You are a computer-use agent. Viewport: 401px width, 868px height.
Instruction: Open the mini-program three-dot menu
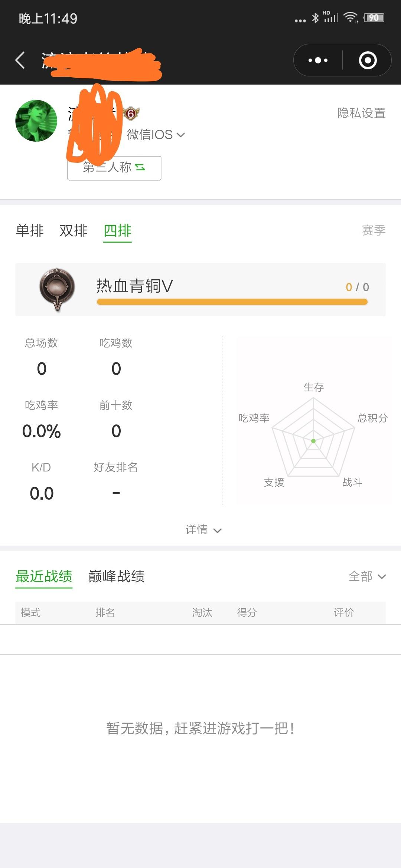pyautogui.click(x=318, y=60)
